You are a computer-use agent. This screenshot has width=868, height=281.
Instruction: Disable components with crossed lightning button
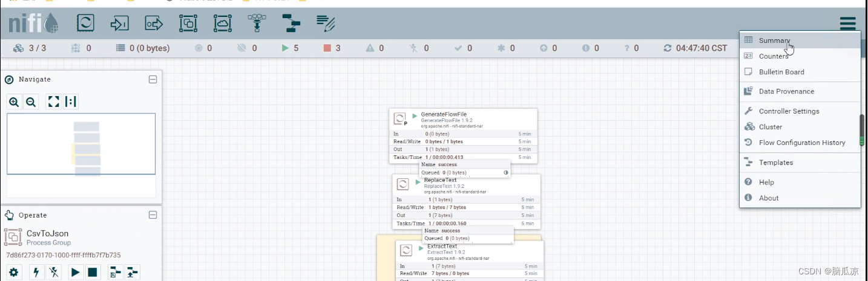54,273
